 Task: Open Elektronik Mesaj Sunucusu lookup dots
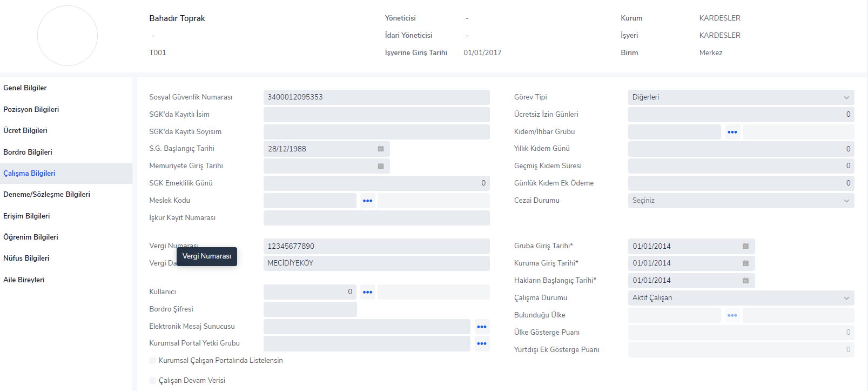coord(482,327)
